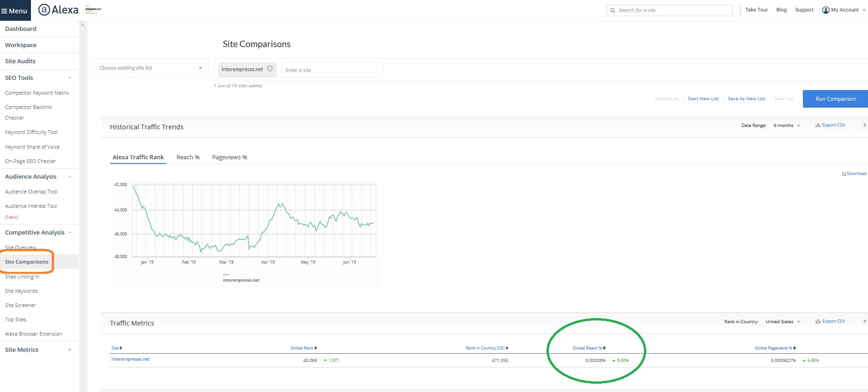Open help icon for Traffic Metrics
The image size is (868, 392).
click(x=864, y=322)
